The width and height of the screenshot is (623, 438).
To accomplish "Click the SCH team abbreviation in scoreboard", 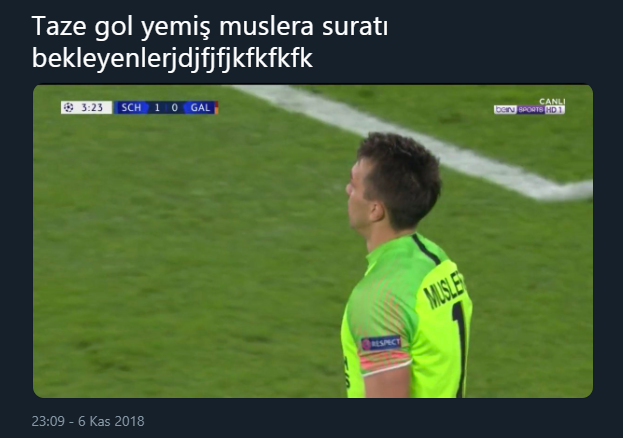I will (x=131, y=107).
